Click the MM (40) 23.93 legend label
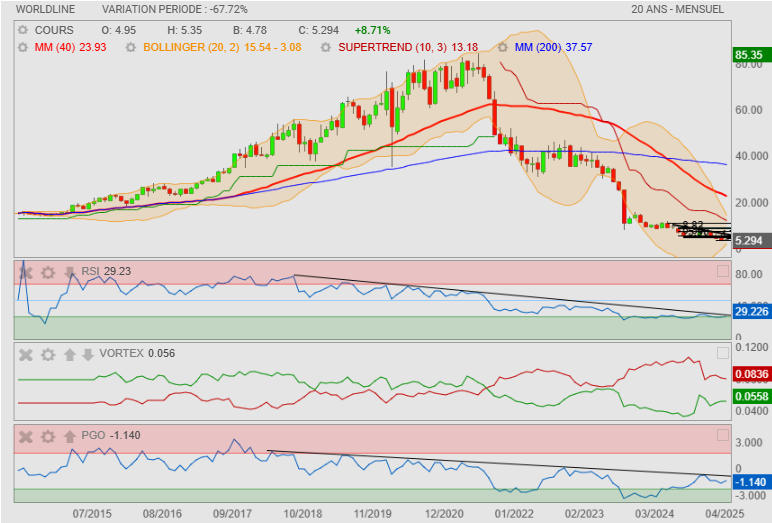 pos(70,47)
